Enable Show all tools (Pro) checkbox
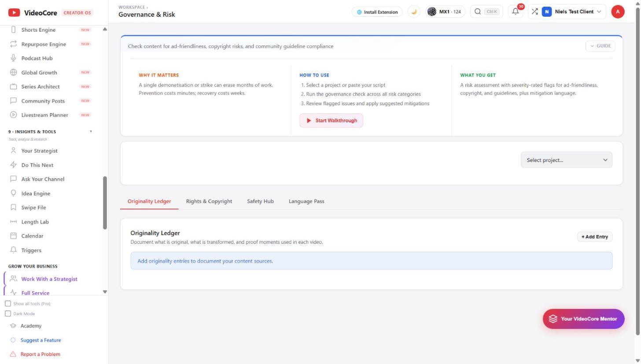The image size is (641, 364). (8, 304)
